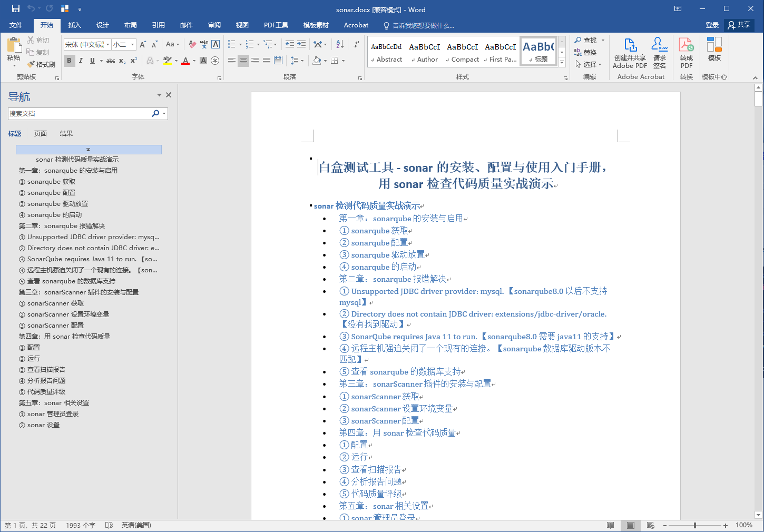The width and height of the screenshot is (764, 532).
Task: Open the PDF工具 ribbon tab
Action: 276,25
